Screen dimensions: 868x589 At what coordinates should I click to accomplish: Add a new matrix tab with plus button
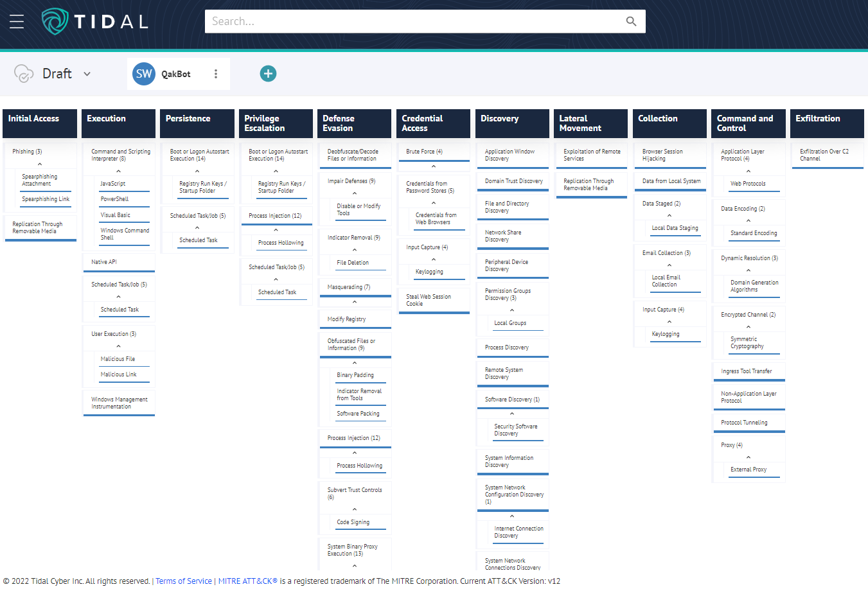click(268, 73)
